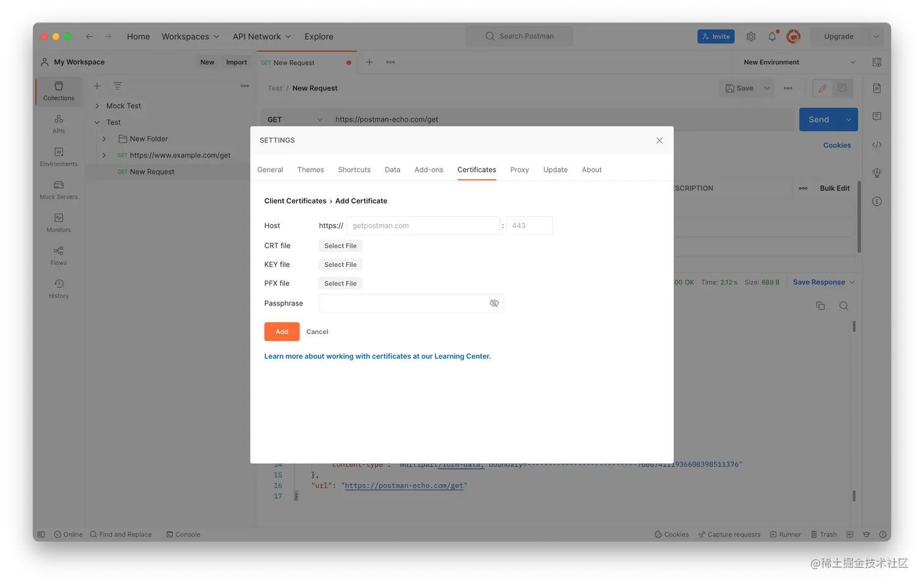Screen dimensions: 924x585
Task: Select File for the KEY file
Action: 340,265
